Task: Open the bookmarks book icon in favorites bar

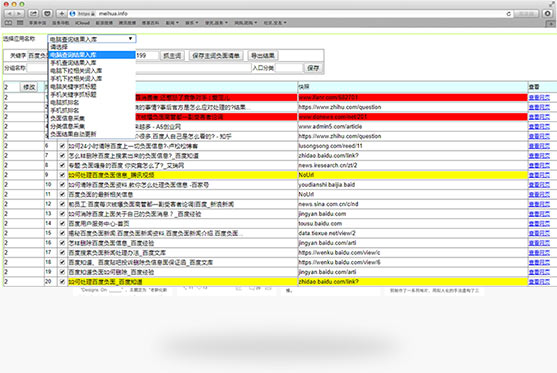Action: pyautogui.click(x=9, y=23)
